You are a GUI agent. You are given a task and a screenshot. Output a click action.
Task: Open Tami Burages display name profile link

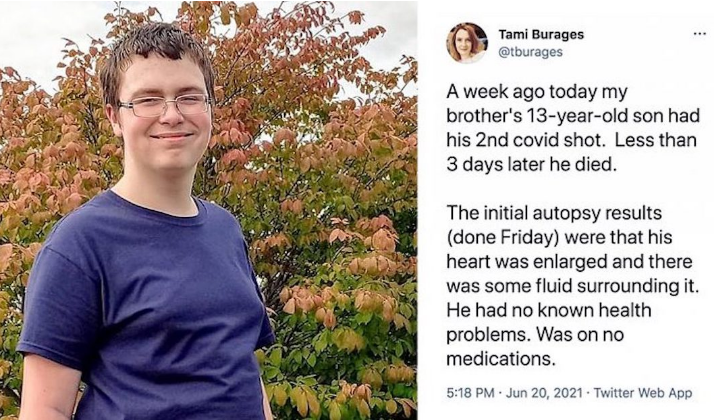541,35
